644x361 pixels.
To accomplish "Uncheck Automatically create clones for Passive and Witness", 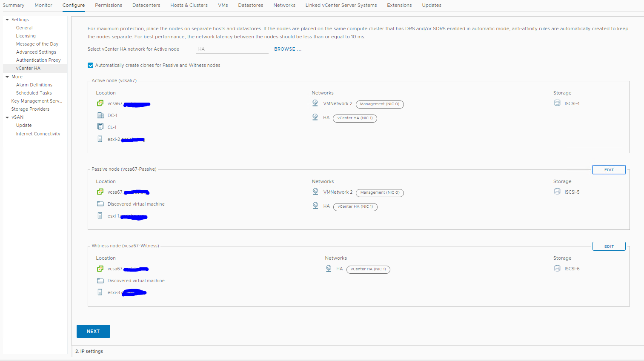I will [x=91, y=66].
